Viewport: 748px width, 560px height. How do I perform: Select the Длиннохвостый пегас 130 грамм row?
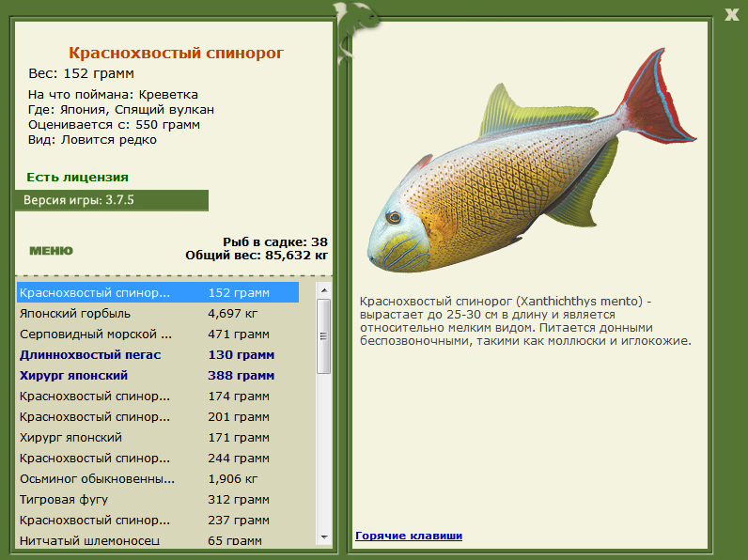coord(158,355)
